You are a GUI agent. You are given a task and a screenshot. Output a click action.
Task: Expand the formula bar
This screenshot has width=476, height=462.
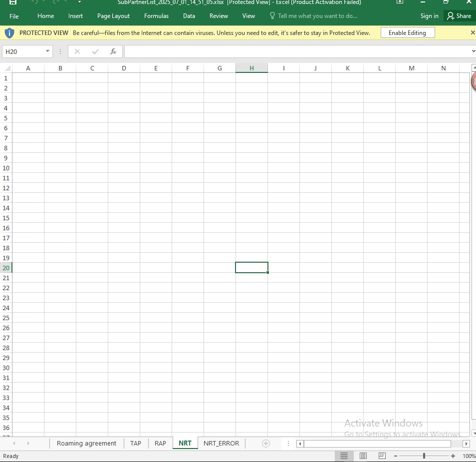pos(473,51)
